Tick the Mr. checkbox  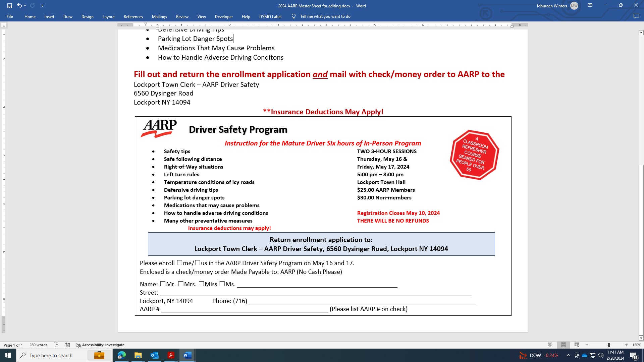tap(163, 284)
